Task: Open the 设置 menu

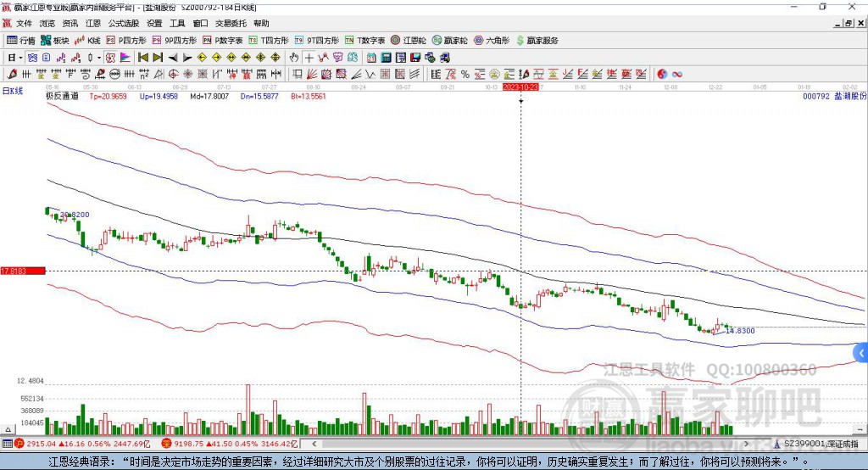Action: click(154, 23)
